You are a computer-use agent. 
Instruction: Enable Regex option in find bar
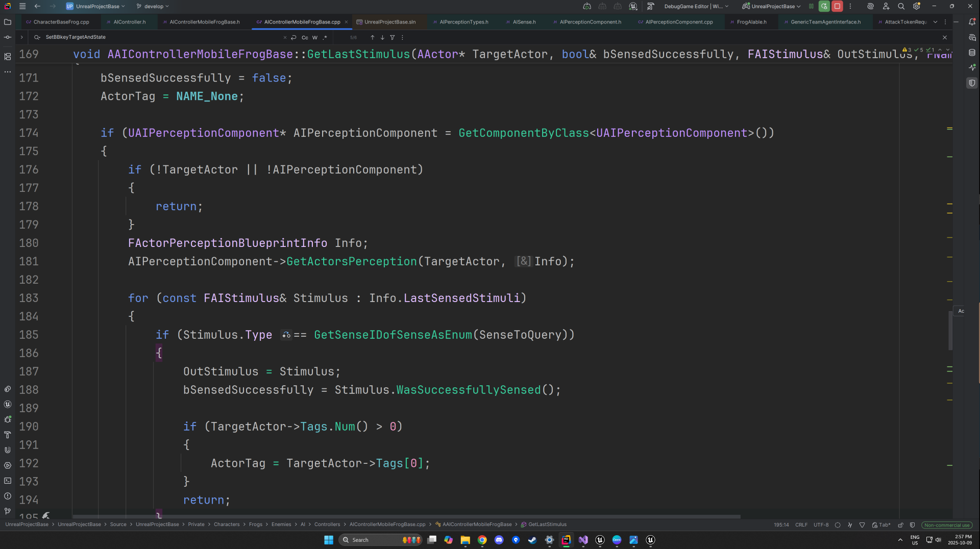point(325,38)
